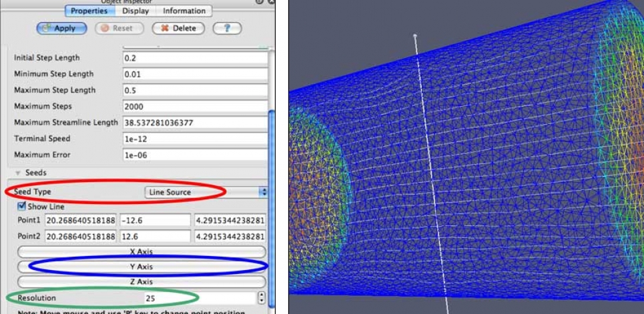Switch to the Display tab
This screenshot has height=314, width=644.
pyautogui.click(x=135, y=11)
